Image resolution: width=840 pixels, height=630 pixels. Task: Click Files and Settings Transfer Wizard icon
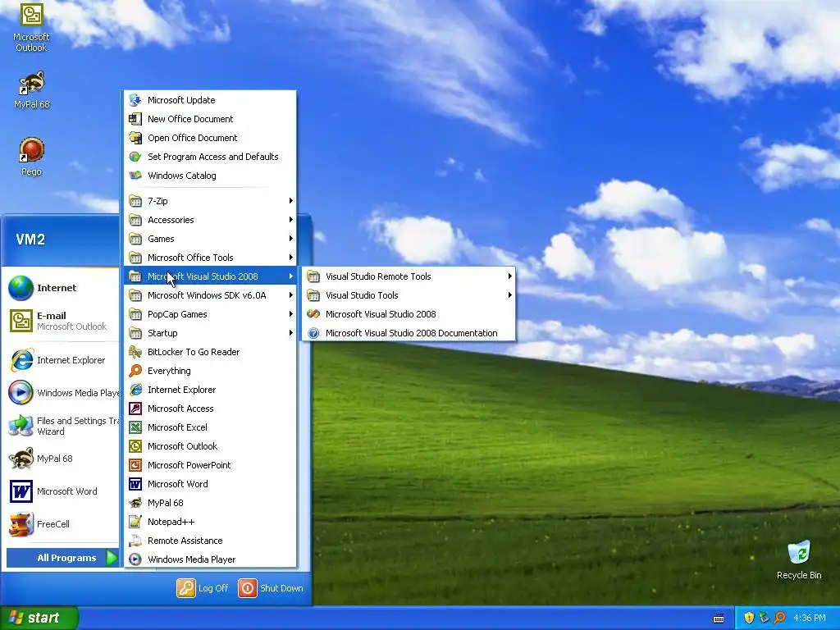[x=21, y=426]
